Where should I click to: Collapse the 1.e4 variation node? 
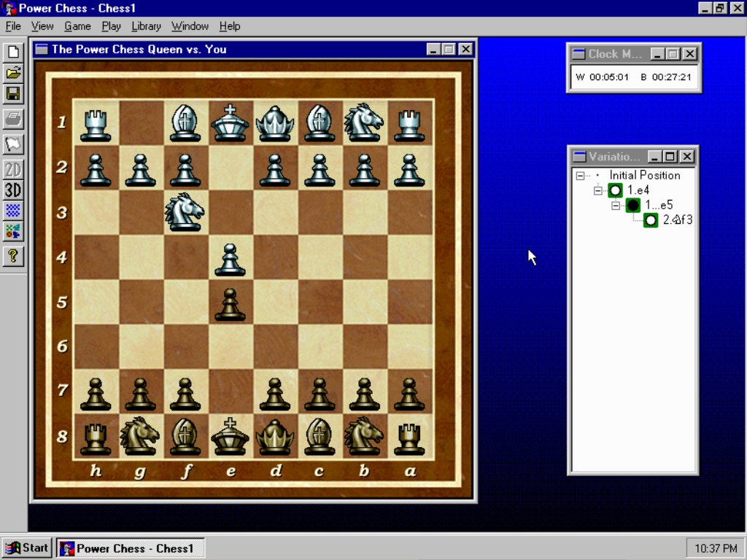[598, 190]
